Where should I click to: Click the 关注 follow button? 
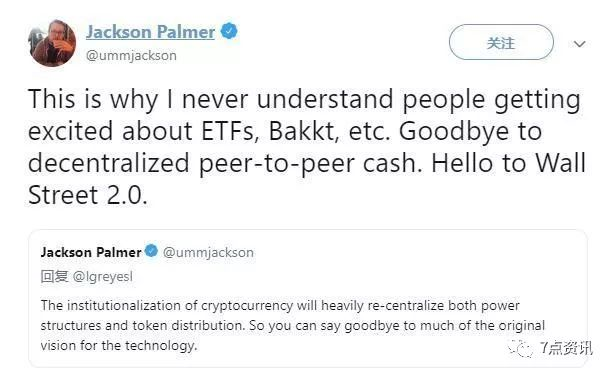pos(501,42)
